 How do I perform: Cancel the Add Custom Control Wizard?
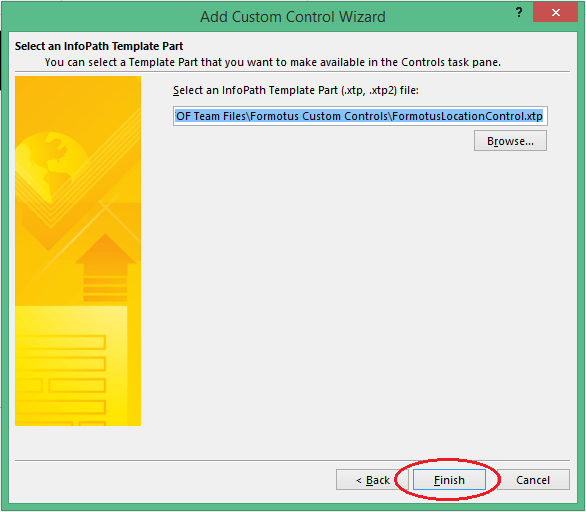[x=533, y=479]
